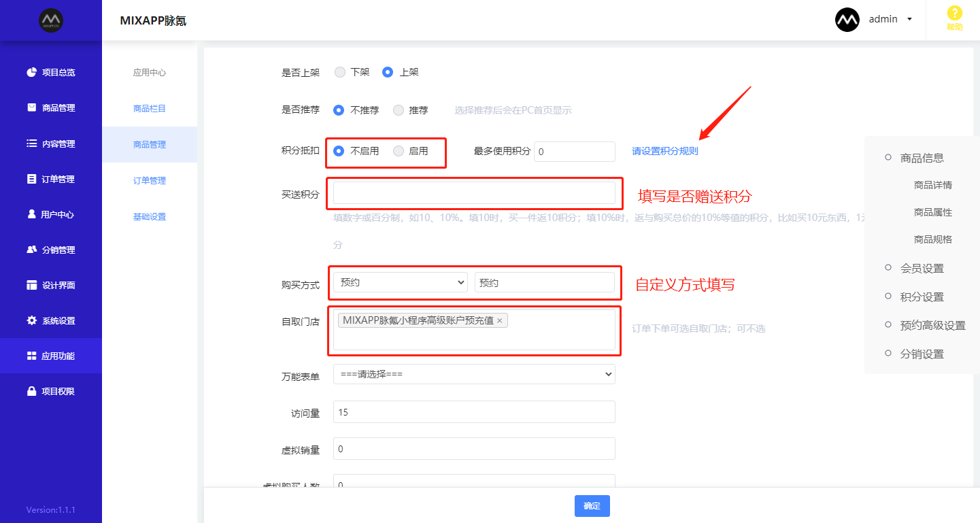Image resolution: width=980 pixels, height=523 pixels.
Task: Jump to 商品规格 anchor item
Action: 933,239
